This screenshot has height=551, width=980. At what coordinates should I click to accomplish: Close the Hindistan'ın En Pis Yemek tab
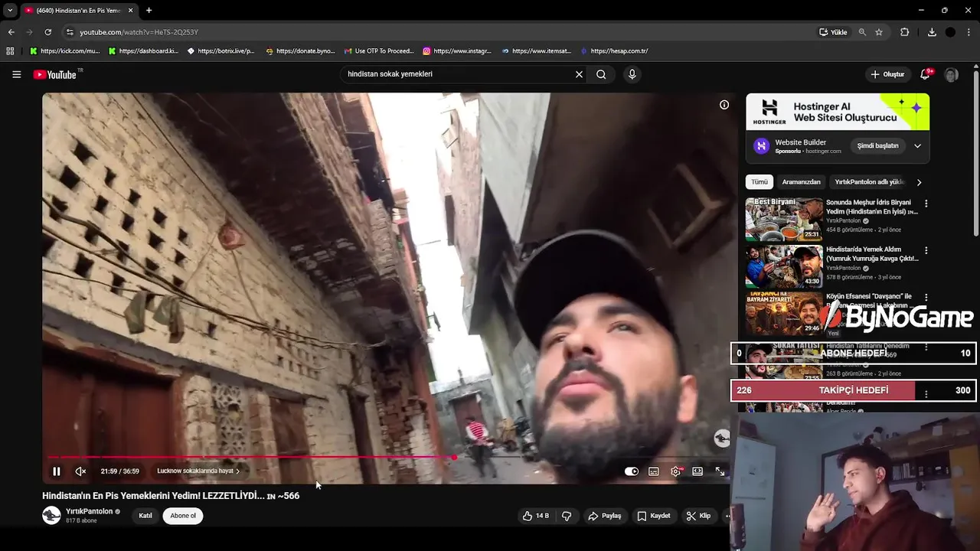[130, 11]
